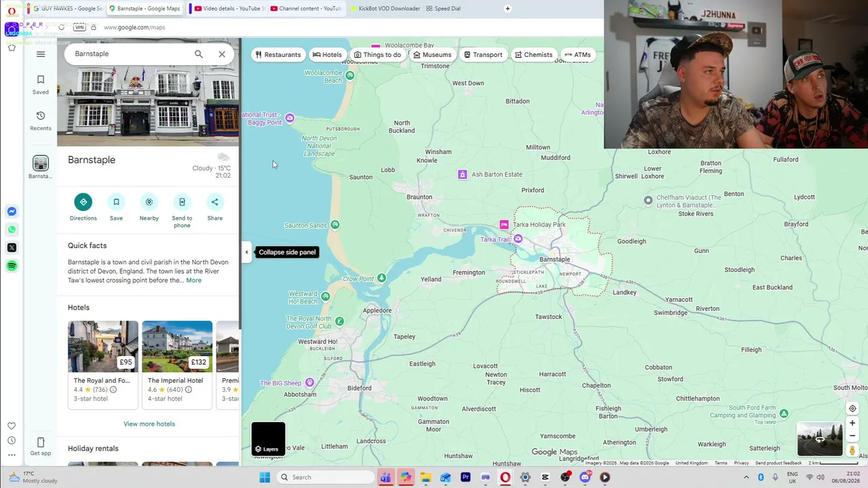868x488 pixels.
Task: Filter map by Museums
Action: 432,55
